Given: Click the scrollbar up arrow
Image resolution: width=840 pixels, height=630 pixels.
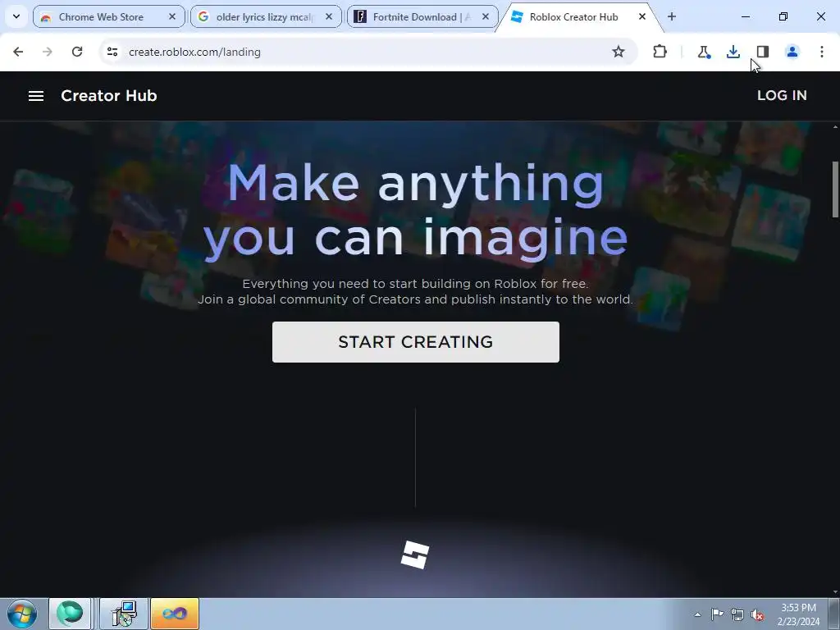Looking at the screenshot, I should 835,127.
